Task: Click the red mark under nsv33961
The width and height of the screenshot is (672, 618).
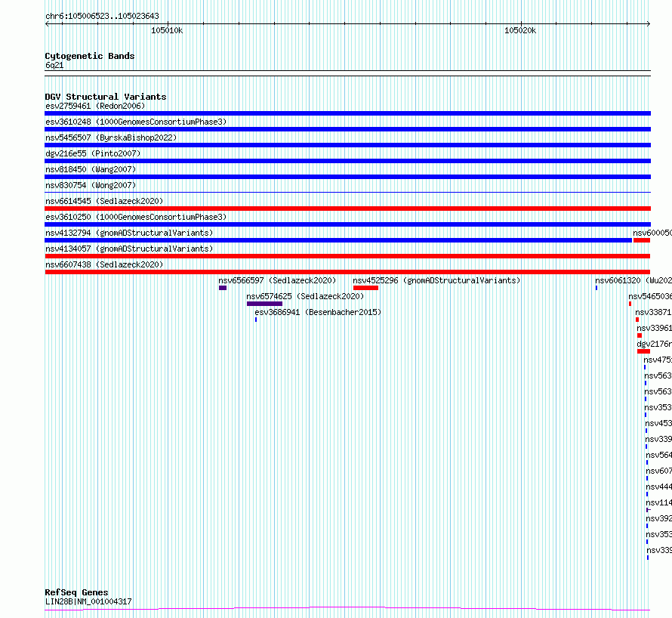Action: (640, 335)
